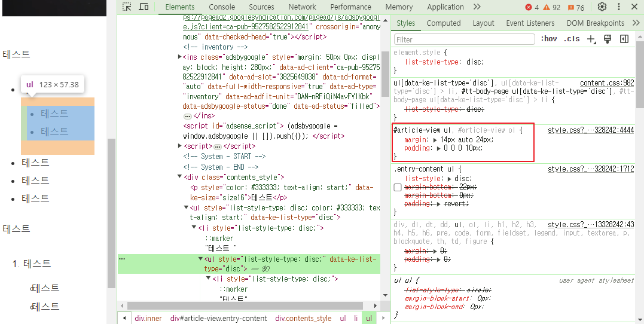Screen dimensions: 644x324
Task: Click the numbered list item 1. 테스트
Action: pyautogui.click(x=32, y=264)
